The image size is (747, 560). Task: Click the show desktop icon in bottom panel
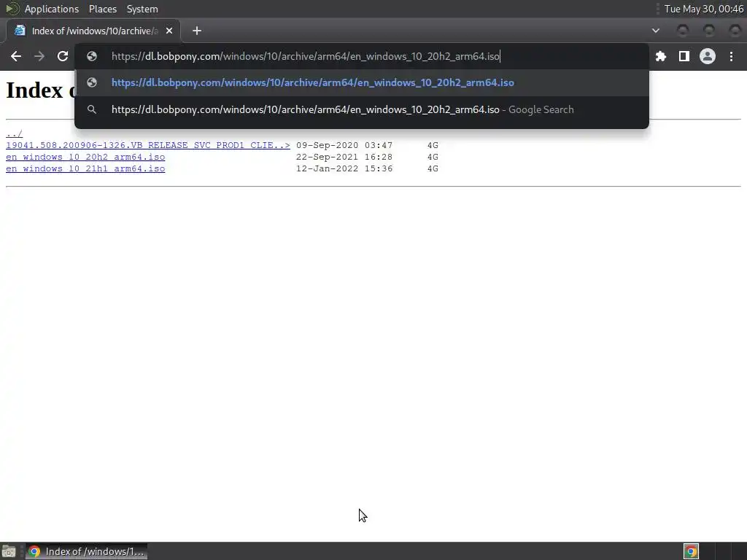coord(9,551)
